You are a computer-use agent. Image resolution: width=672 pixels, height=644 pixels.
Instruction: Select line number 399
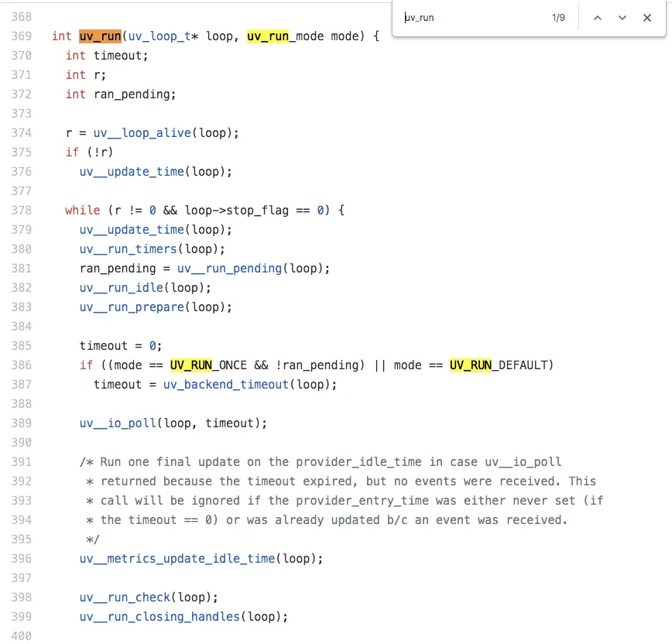click(x=22, y=617)
